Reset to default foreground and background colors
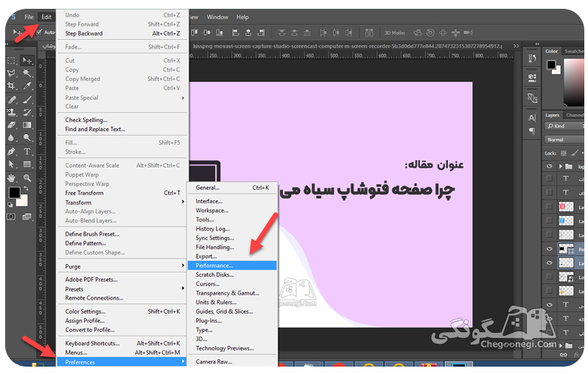This screenshot has height=374, width=588. point(10,205)
